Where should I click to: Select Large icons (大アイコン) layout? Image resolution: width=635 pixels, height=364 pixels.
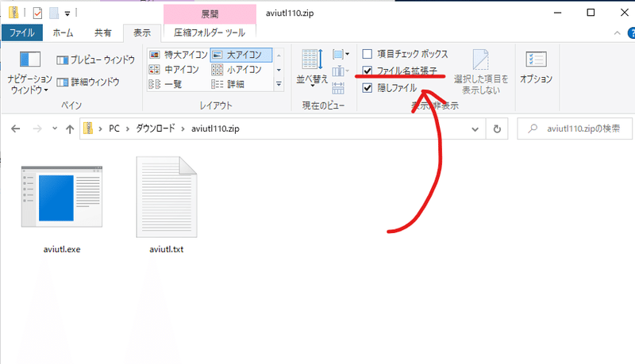tap(241, 55)
